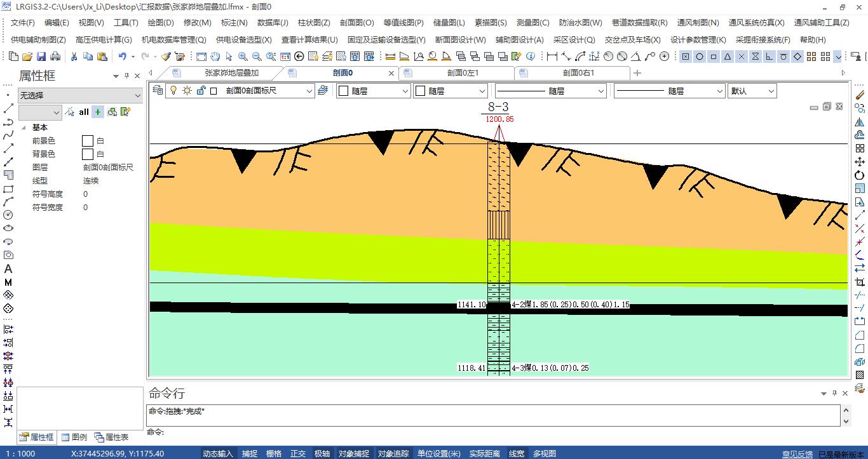
Task: Switch to the 剖面0右1 tab
Action: (578, 73)
